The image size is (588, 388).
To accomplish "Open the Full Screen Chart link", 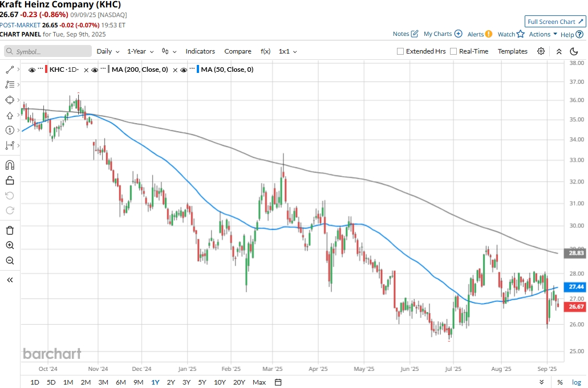I will pos(555,22).
